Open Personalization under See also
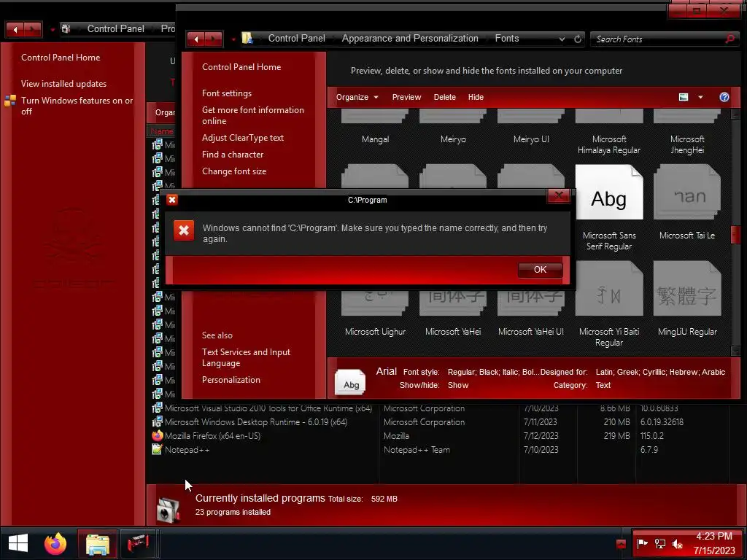The width and height of the screenshot is (747, 560). 231,379
